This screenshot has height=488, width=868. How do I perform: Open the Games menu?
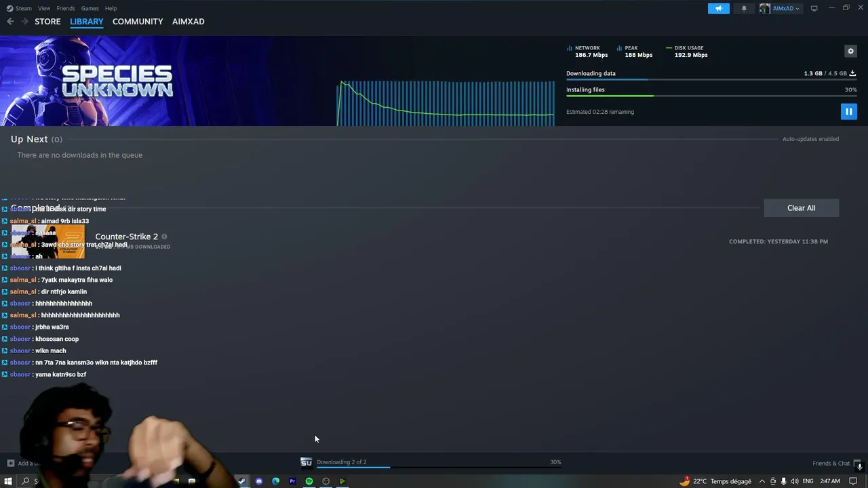[x=90, y=8]
